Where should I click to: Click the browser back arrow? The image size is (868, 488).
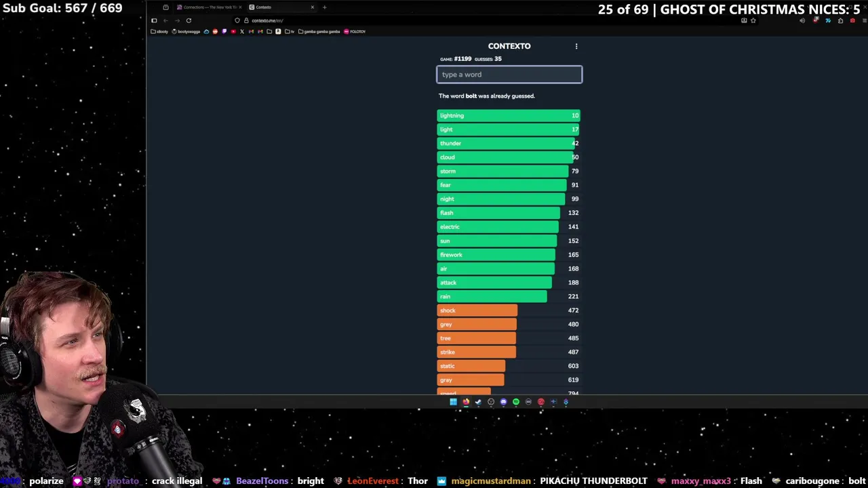165,20
